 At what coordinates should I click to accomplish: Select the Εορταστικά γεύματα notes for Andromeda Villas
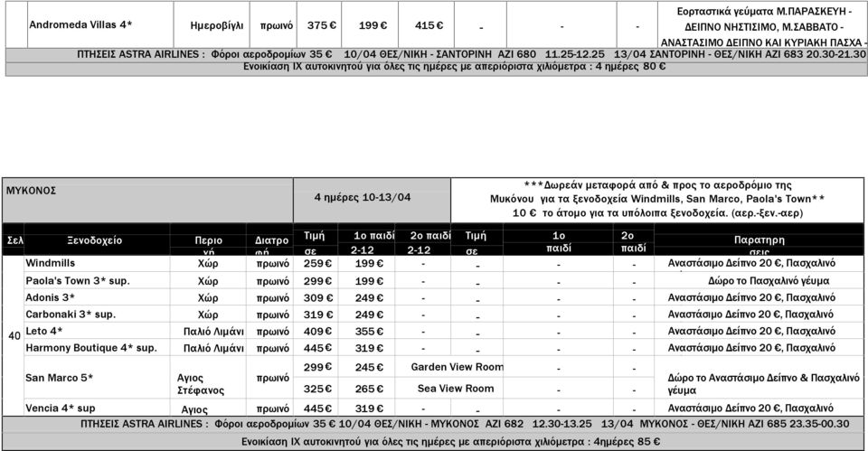pos(764,26)
